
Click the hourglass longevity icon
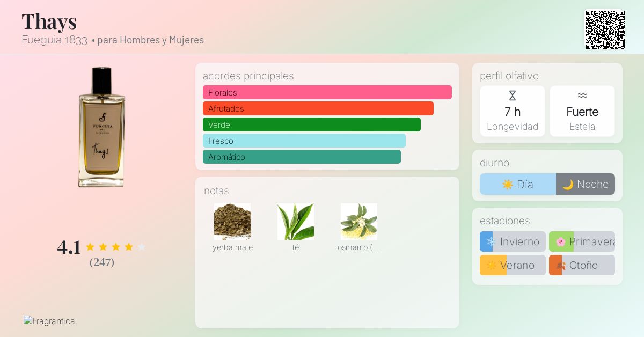(512, 96)
